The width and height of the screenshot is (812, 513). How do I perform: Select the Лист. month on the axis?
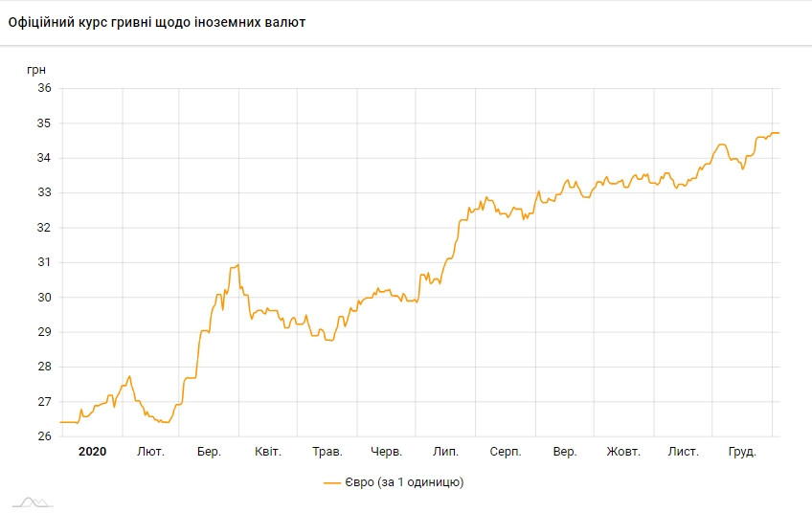pos(683,452)
